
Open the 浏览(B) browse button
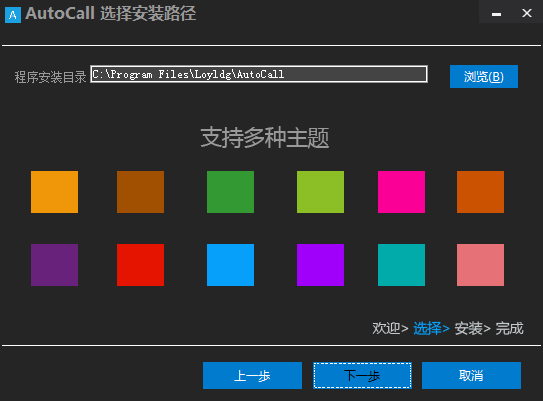tap(484, 77)
